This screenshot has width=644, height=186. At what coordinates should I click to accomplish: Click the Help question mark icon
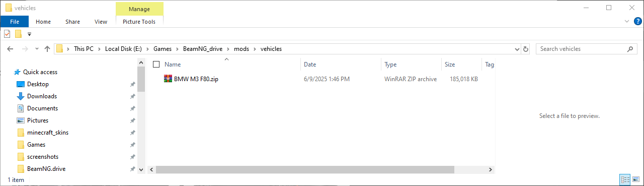(637, 21)
